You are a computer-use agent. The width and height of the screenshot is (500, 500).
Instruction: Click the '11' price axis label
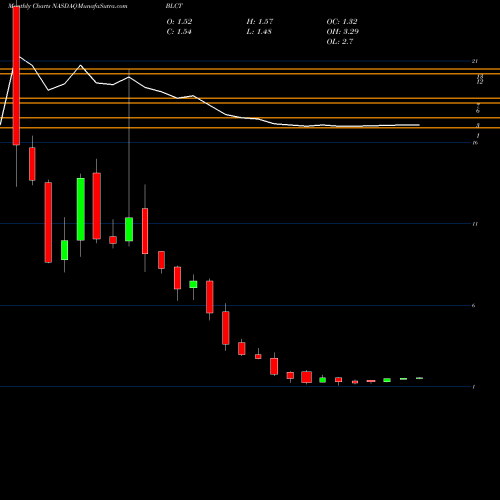tap(475, 224)
